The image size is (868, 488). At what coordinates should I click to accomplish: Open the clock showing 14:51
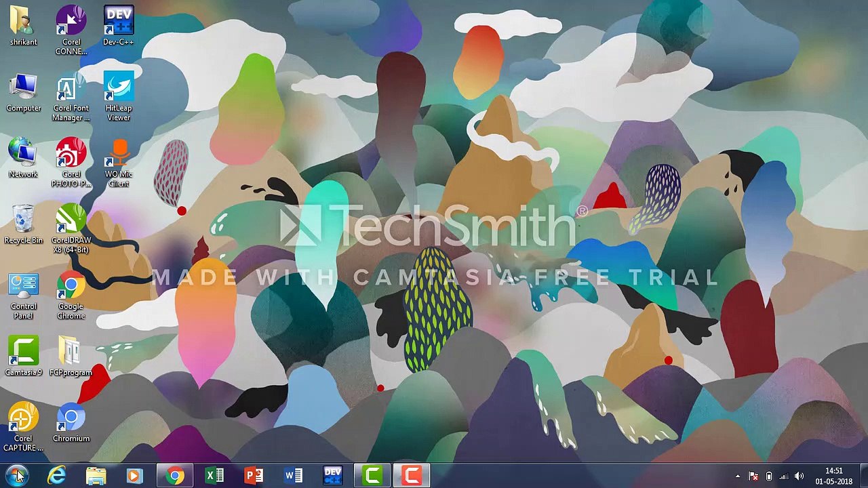(x=833, y=476)
